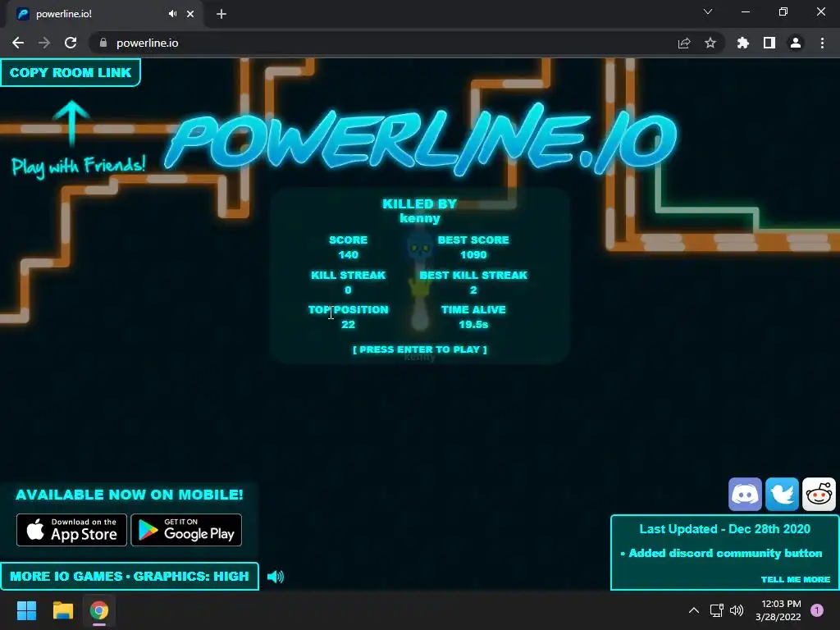
Task: Open the Windows Start menu
Action: coord(26,610)
